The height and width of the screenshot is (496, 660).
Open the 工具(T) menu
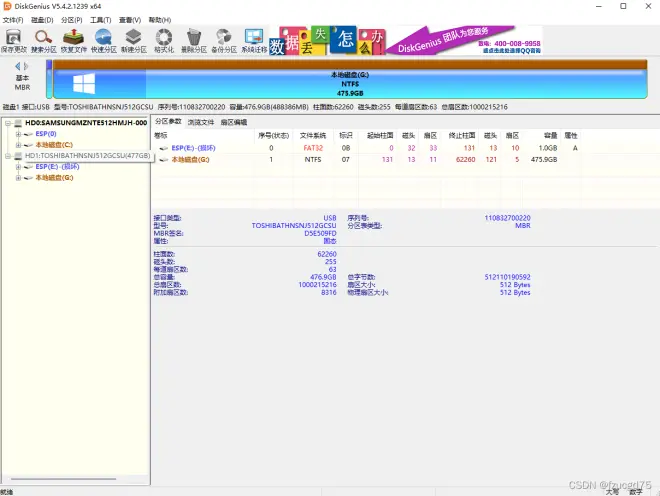(101, 20)
